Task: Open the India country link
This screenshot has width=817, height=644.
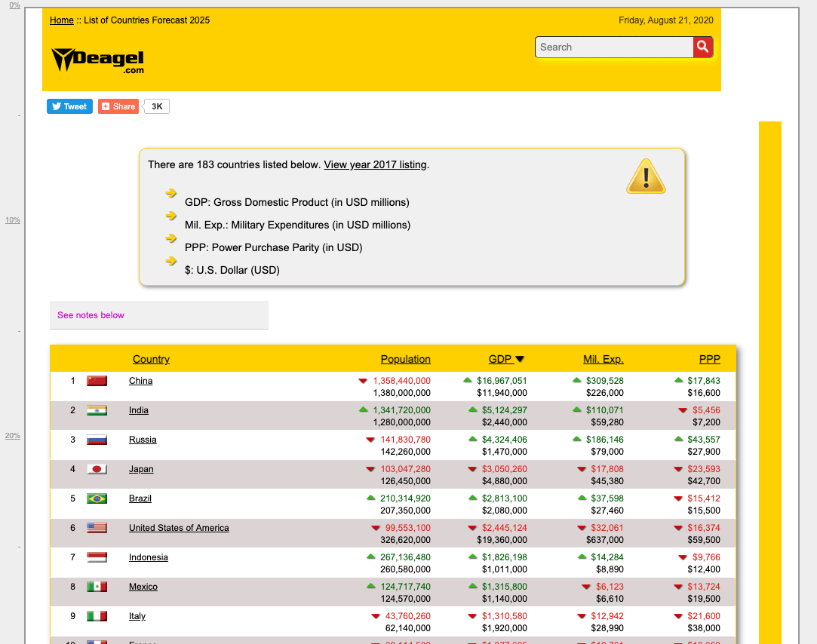Action: (139, 410)
